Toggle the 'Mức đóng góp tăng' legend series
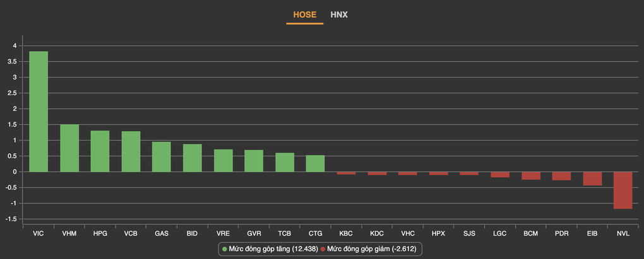The image size is (644, 259). click(x=270, y=249)
